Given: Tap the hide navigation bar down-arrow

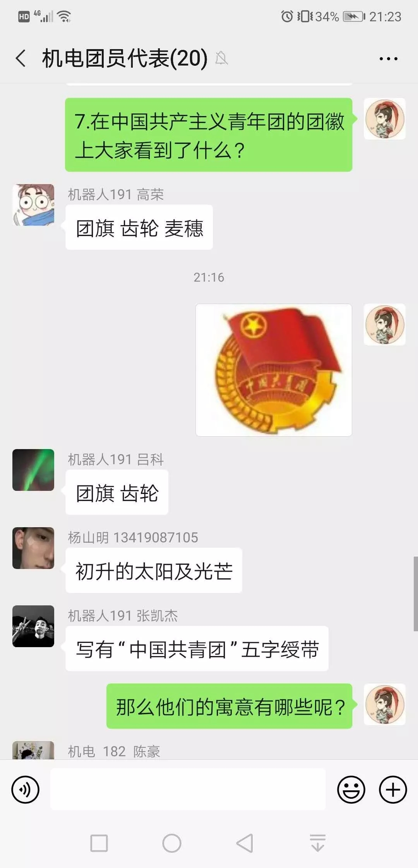Looking at the screenshot, I should [317, 843].
